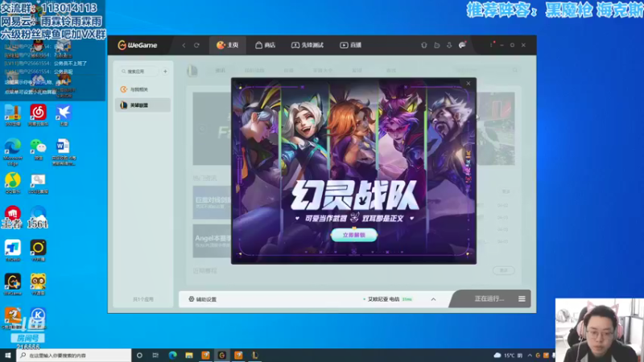The height and width of the screenshot is (362, 644).
Task: Click the weather 15°C taskbar widget
Action: click(508, 356)
